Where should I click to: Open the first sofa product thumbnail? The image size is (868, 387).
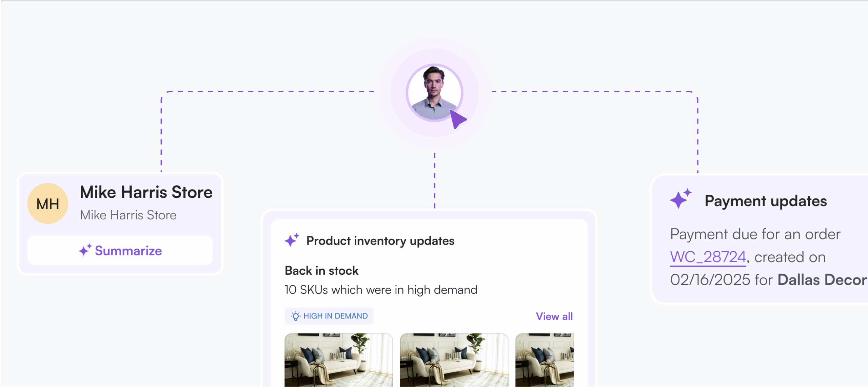click(x=338, y=360)
